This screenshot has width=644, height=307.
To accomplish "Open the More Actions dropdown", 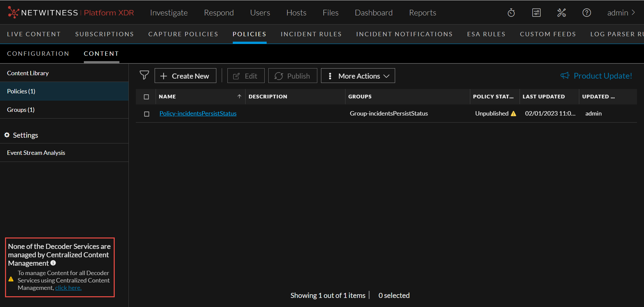I will [358, 76].
